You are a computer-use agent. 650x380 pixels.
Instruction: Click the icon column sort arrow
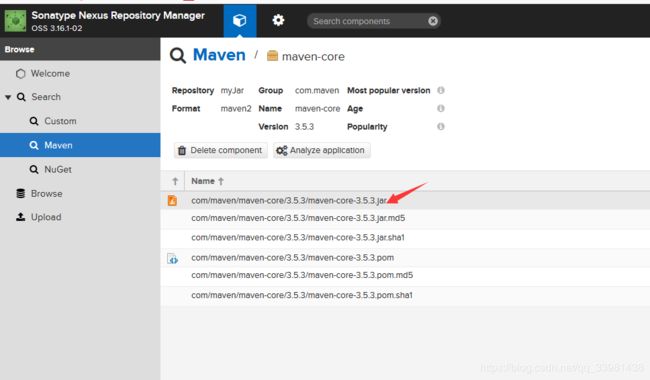(x=175, y=181)
